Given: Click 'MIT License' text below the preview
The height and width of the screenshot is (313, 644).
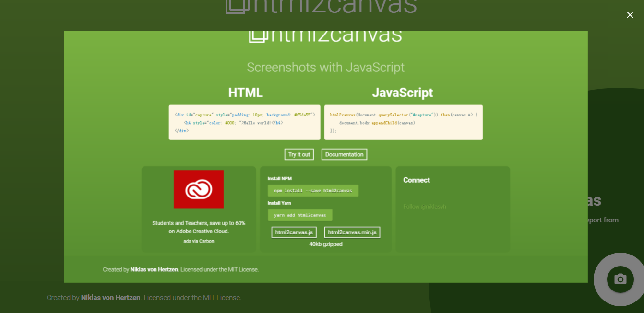Looking at the screenshot, I should click(221, 298).
